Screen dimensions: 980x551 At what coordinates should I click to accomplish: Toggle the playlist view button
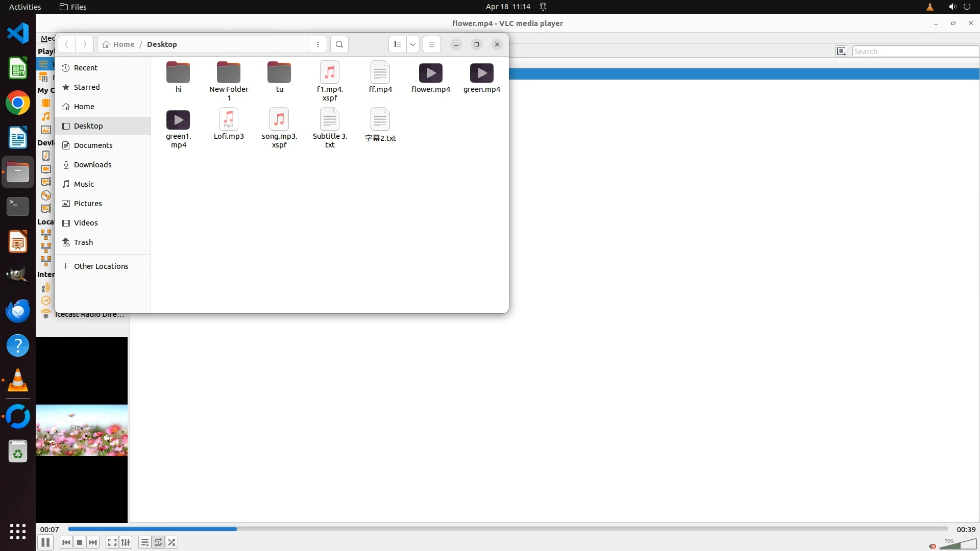pyautogui.click(x=144, y=542)
